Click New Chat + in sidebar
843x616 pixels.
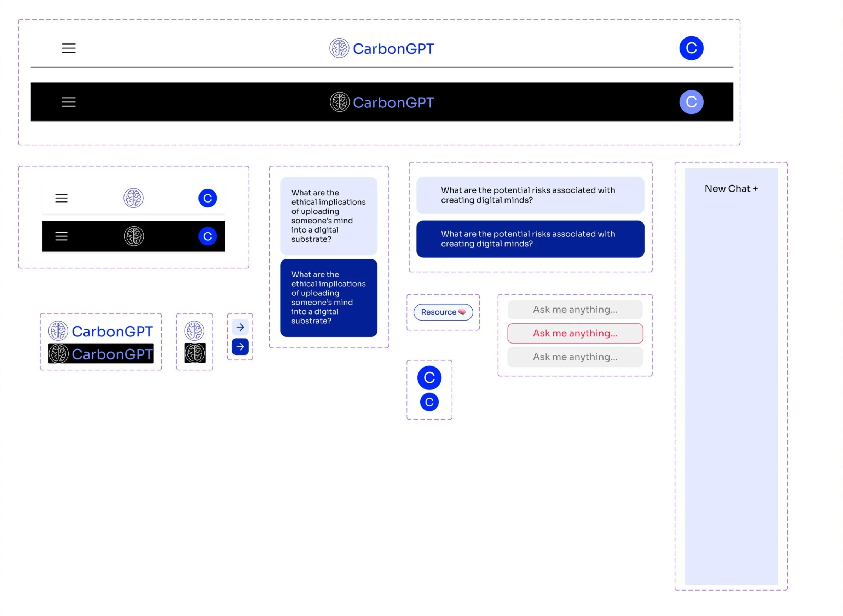pos(731,189)
